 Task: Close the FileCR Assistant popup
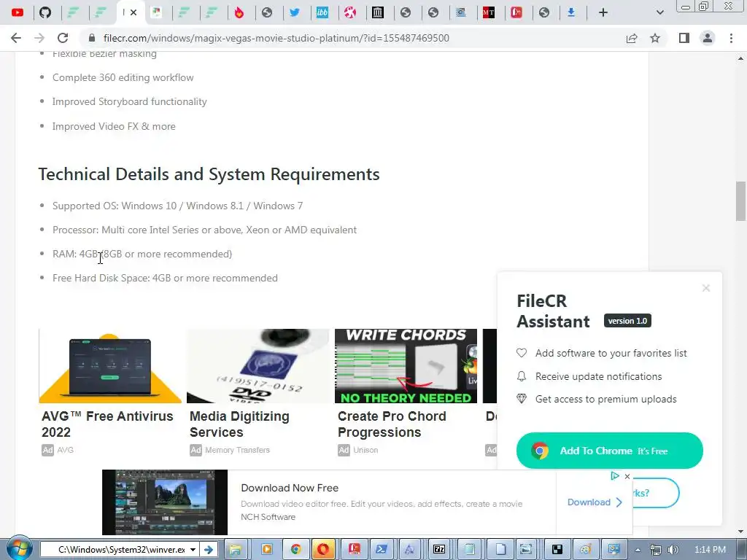[x=706, y=288]
